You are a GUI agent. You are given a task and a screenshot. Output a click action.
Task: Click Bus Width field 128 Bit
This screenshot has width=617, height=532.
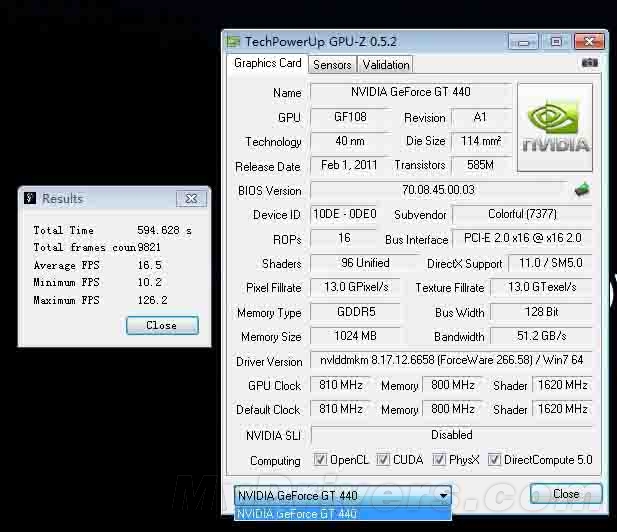pos(541,312)
